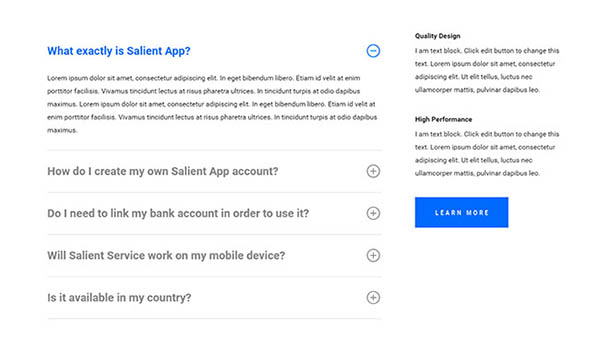Viewport: 600px width, 364px height.
Task: Click the word 'Salient' in the blue heading
Action: [x=144, y=51]
